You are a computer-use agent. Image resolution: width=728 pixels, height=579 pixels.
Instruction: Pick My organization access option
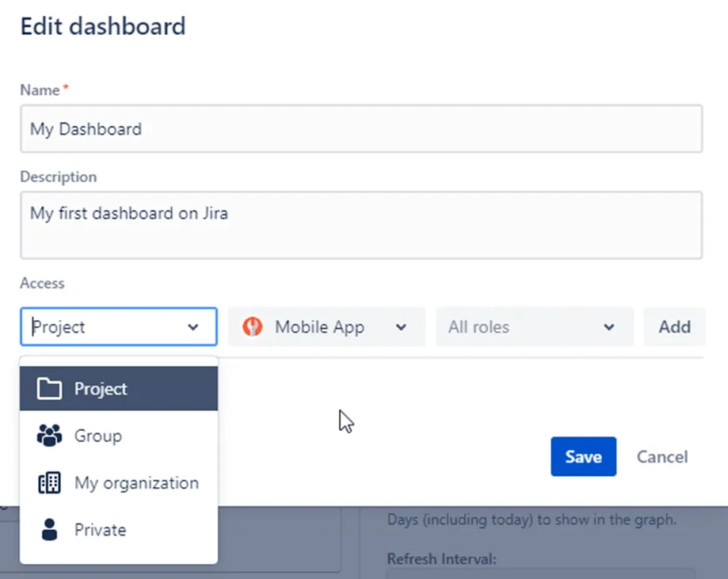click(119, 483)
